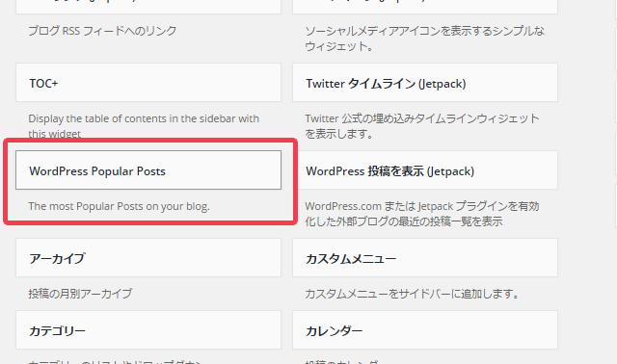617x364 pixels.
Task: Select the Twitter タイムライン (Jetpack) widget
Action: click(x=425, y=83)
